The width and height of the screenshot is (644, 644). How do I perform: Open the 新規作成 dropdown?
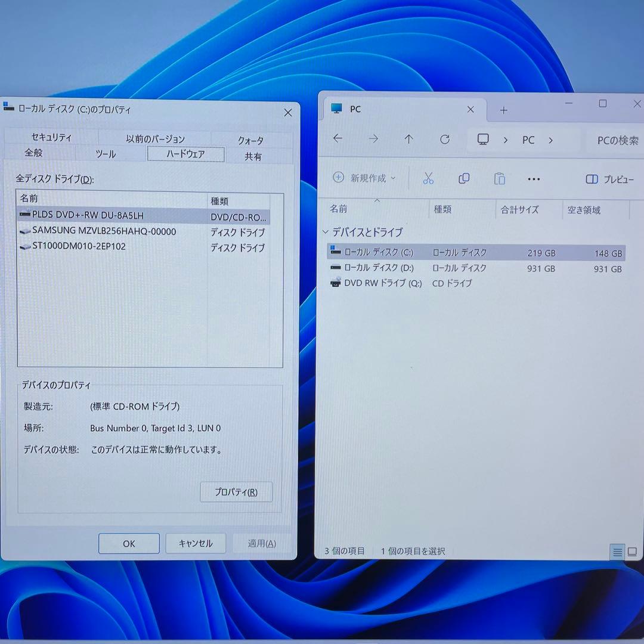(363, 178)
